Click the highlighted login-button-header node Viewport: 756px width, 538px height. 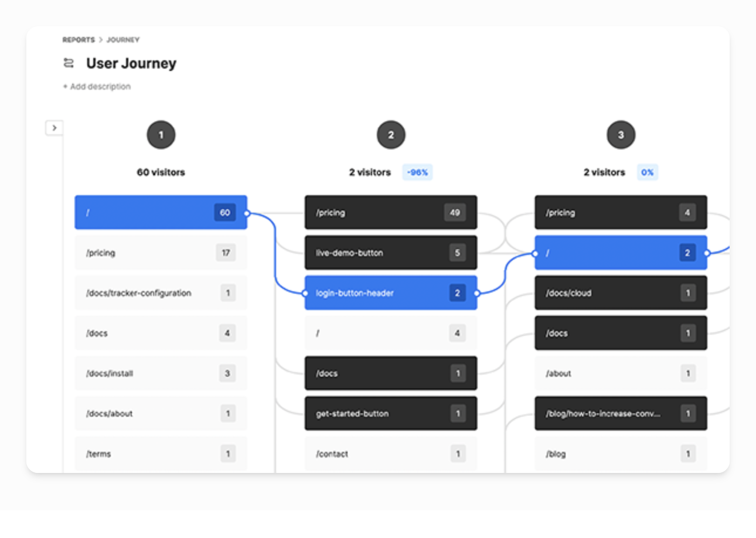coord(390,293)
